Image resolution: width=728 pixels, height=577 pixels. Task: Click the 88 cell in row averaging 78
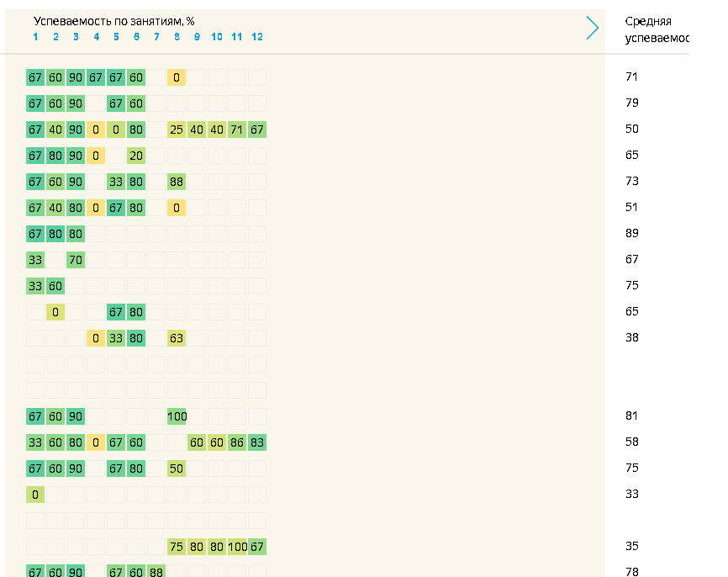pos(156,571)
